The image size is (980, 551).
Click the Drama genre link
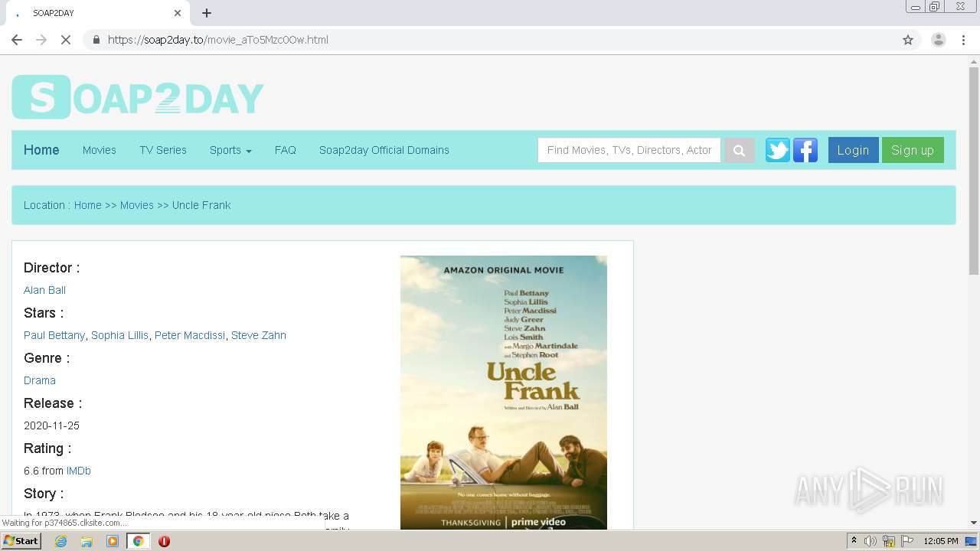click(40, 380)
